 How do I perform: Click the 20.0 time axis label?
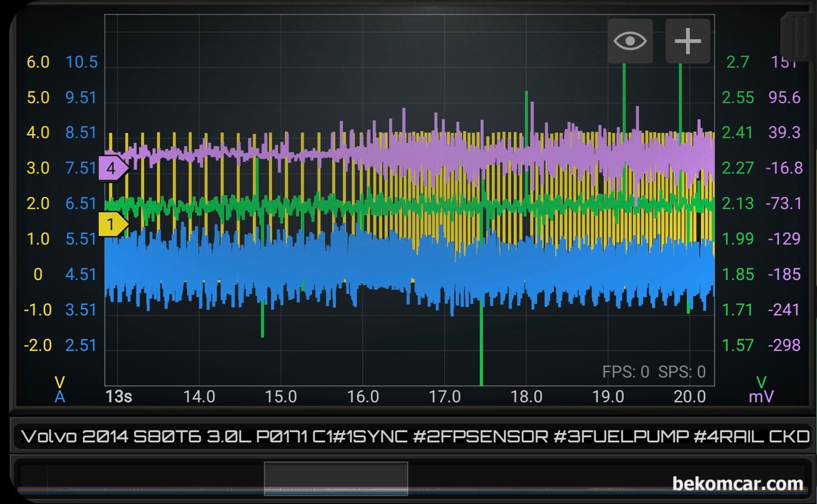[x=689, y=396]
